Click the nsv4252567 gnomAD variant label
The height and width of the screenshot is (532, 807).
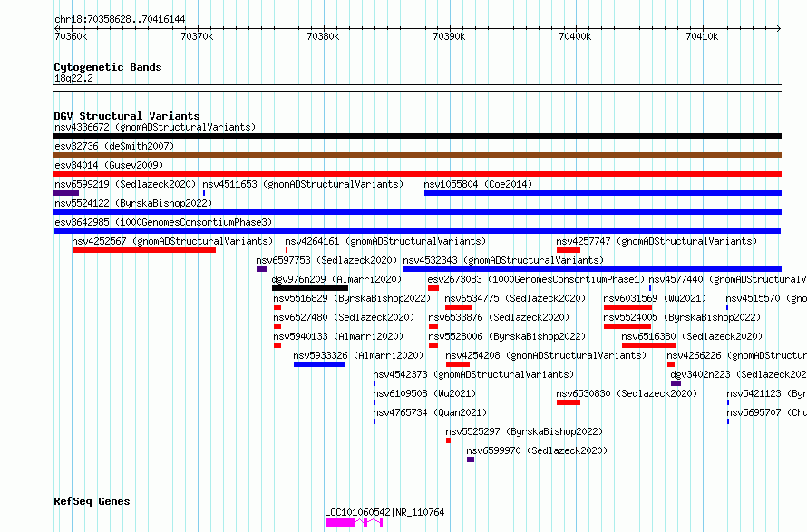pyautogui.click(x=172, y=241)
